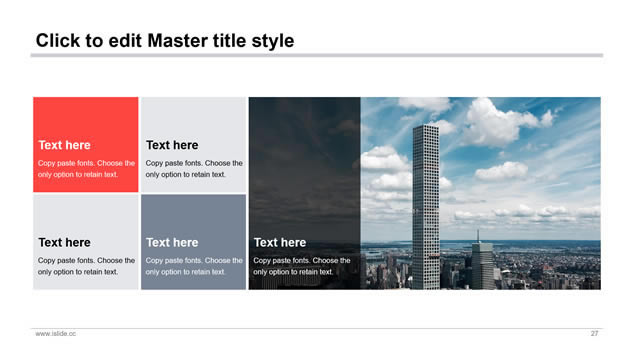635x361 pixels.
Task: Click the top light gray tile's body text
Action: [194, 169]
